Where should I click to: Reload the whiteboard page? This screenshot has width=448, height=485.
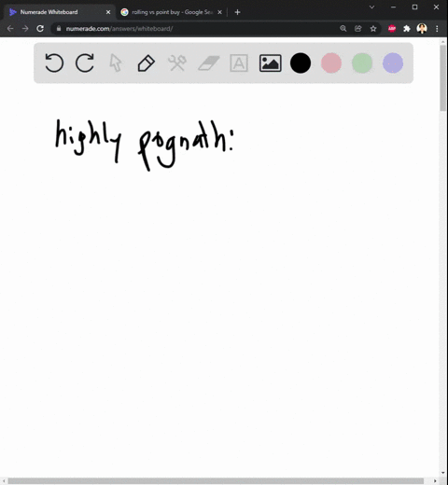coord(40,29)
